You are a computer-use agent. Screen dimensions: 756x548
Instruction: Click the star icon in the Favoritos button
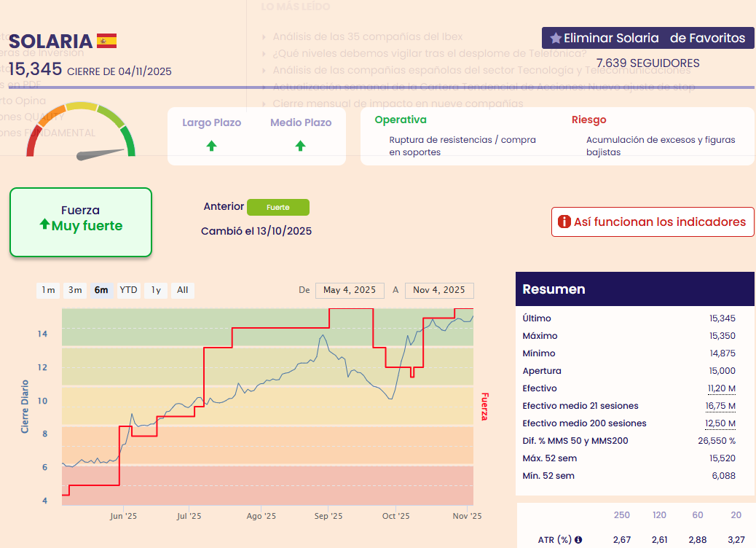(556, 38)
